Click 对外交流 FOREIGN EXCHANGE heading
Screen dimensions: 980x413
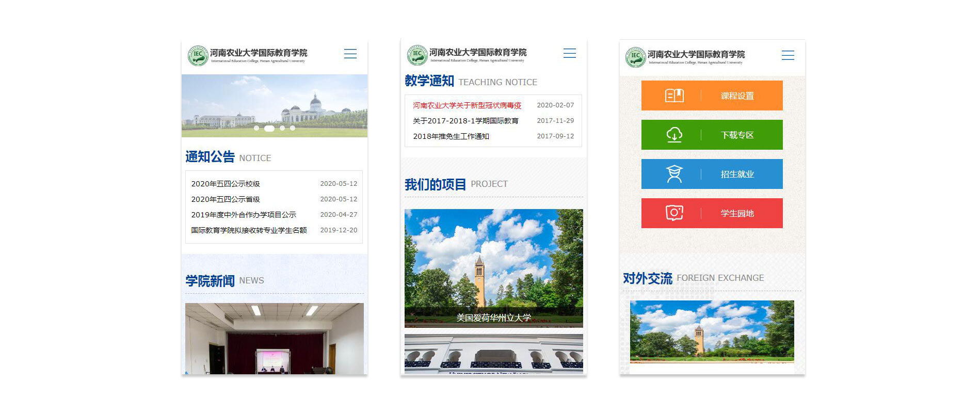[694, 278]
